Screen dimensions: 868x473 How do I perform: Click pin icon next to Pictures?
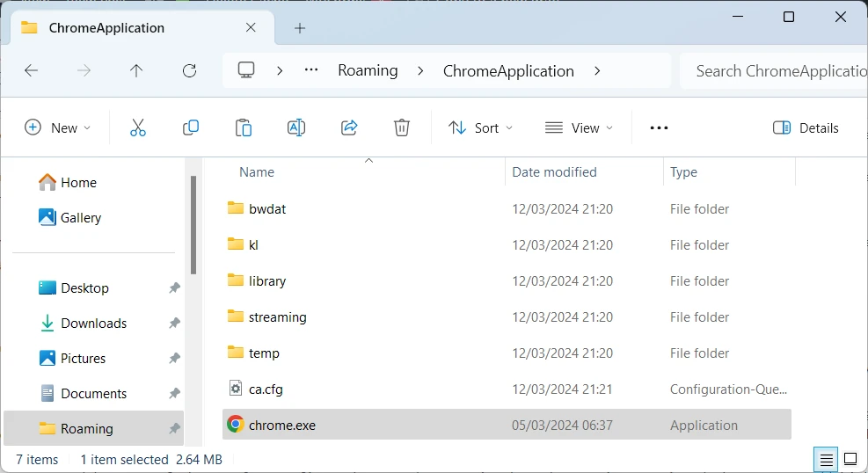[x=174, y=358]
